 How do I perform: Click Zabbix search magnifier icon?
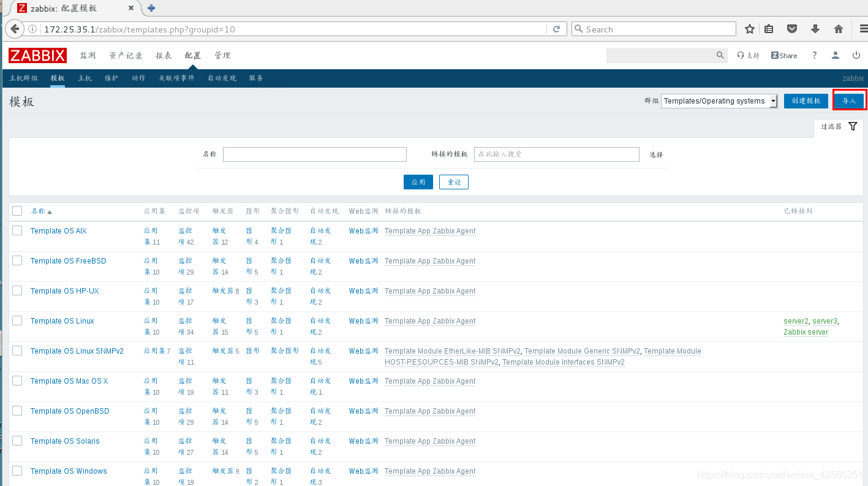pos(720,55)
